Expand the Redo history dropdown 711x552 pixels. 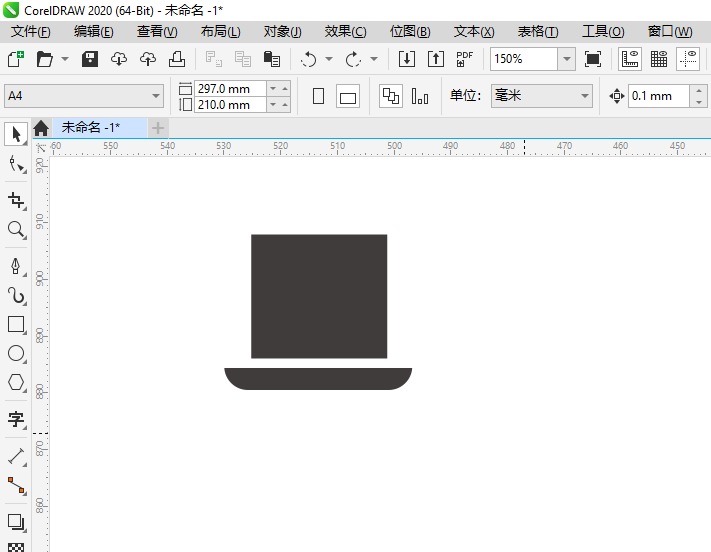[374, 59]
